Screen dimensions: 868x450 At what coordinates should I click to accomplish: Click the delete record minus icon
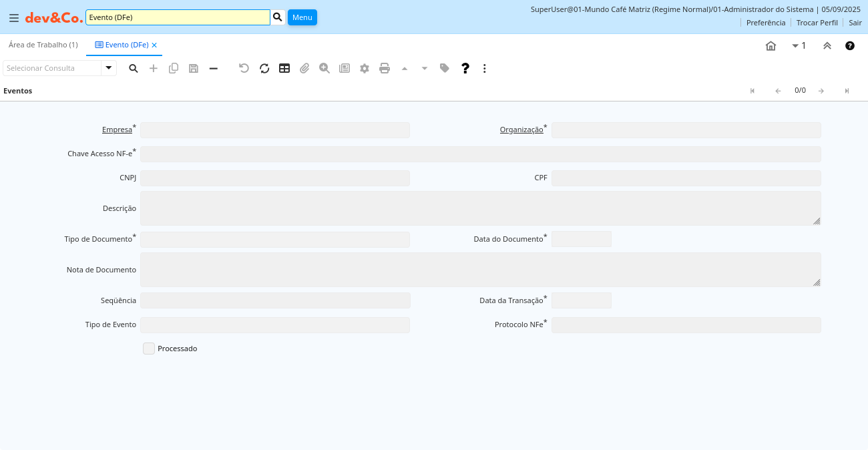(214, 68)
